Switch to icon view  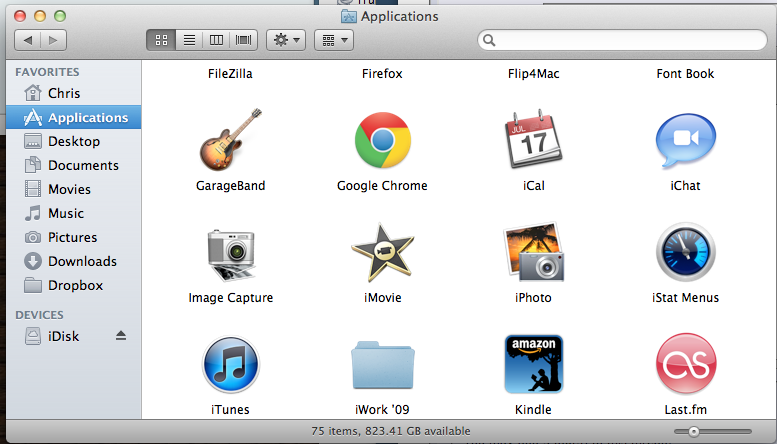pyautogui.click(x=161, y=40)
